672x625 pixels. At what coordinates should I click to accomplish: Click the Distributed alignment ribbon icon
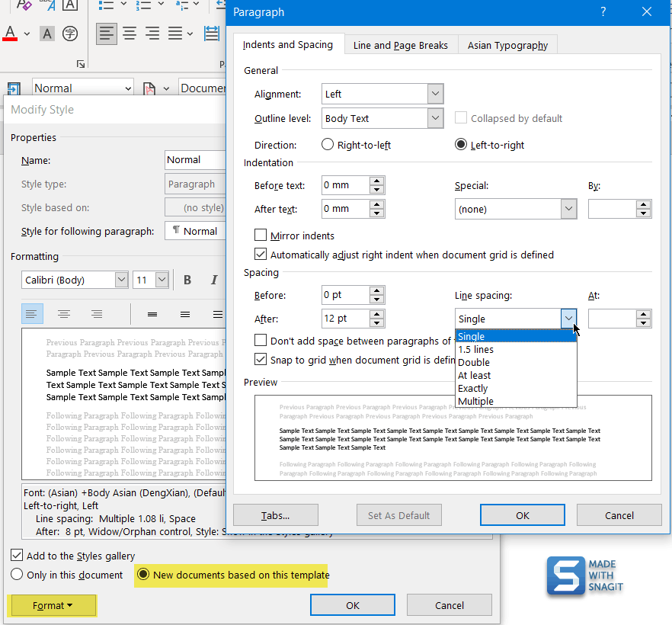coord(212,33)
